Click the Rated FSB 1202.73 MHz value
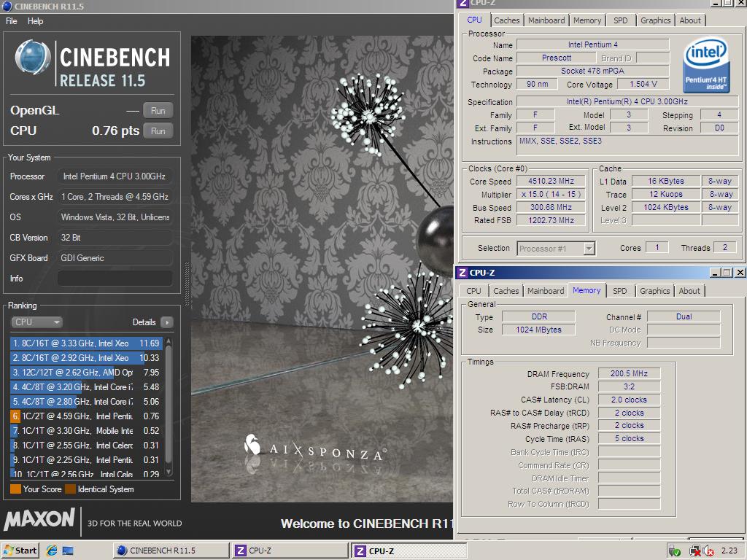Screen dimensions: 747x560 point(551,220)
